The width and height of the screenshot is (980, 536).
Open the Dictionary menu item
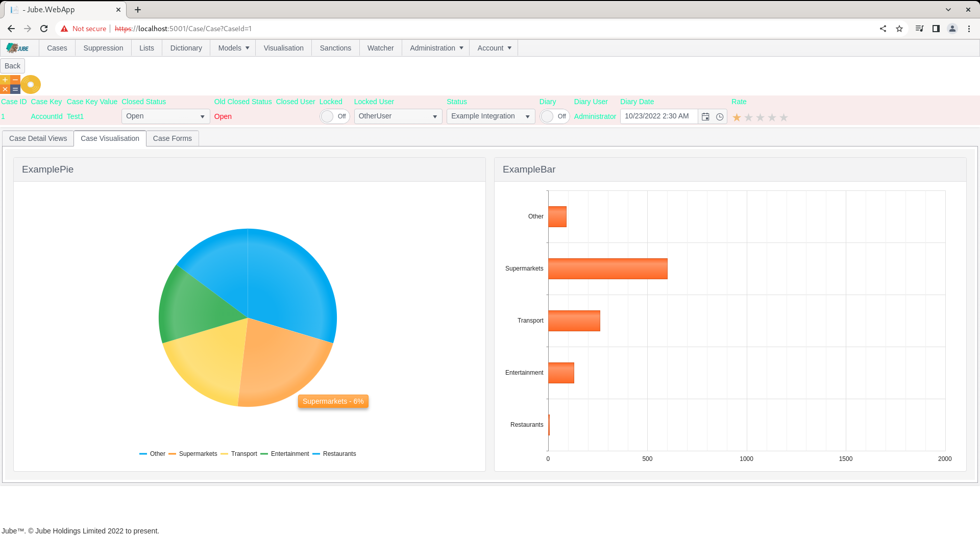(x=186, y=48)
